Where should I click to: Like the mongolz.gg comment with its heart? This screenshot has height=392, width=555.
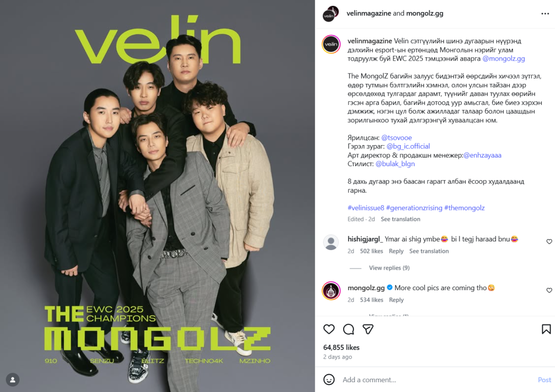point(549,290)
